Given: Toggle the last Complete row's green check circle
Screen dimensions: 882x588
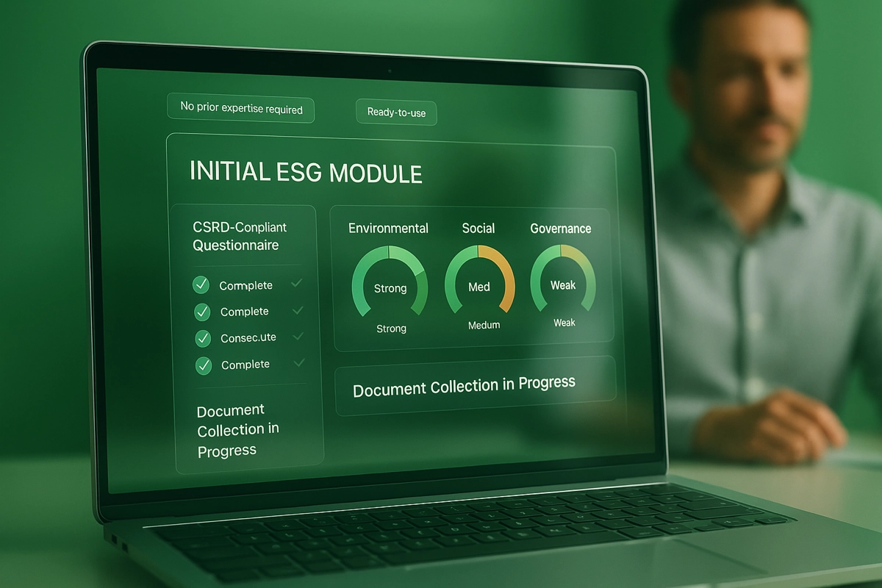Looking at the screenshot, I should (x=203, y=365).
